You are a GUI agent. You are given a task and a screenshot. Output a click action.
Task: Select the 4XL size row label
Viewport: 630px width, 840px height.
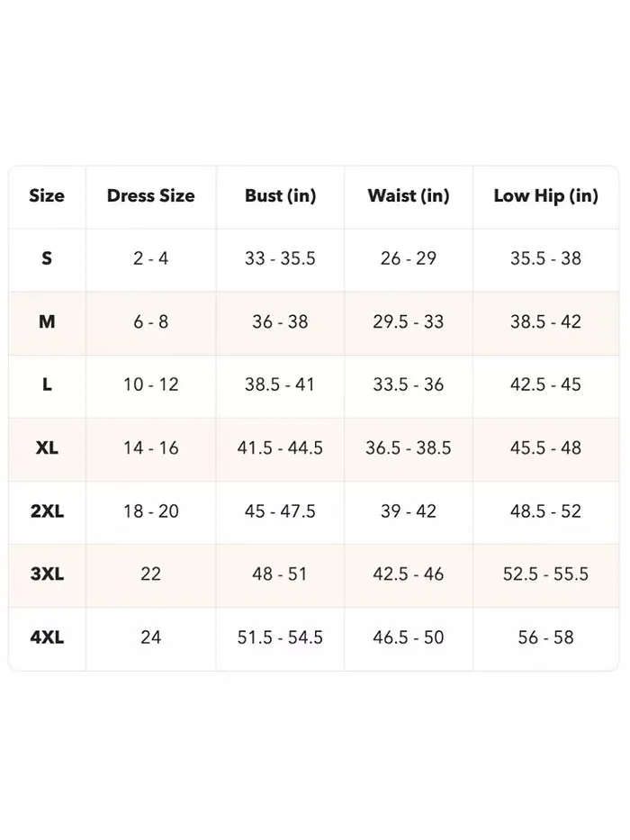click(47, 637)
